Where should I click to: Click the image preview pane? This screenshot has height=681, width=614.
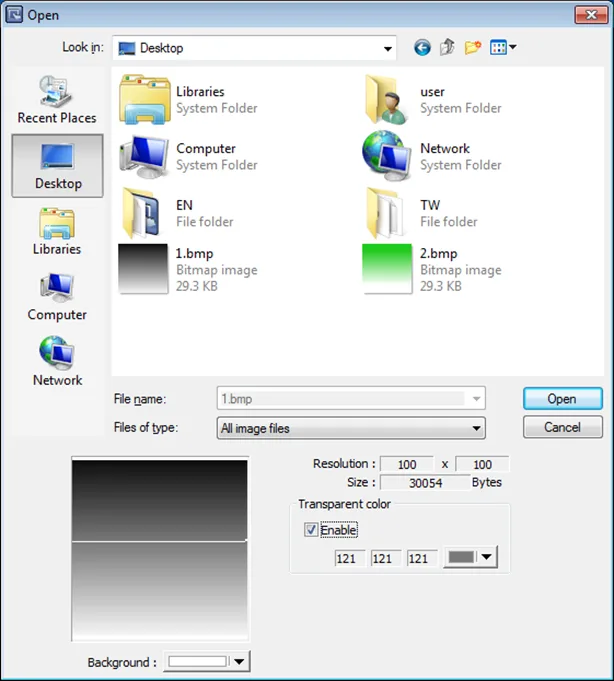[160, 549]
